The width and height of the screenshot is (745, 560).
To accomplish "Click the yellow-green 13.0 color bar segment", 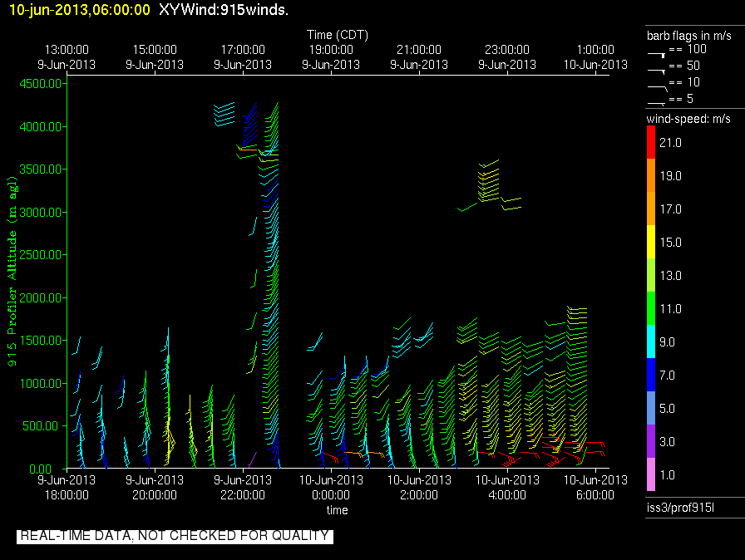I will (x=651, y=275).
